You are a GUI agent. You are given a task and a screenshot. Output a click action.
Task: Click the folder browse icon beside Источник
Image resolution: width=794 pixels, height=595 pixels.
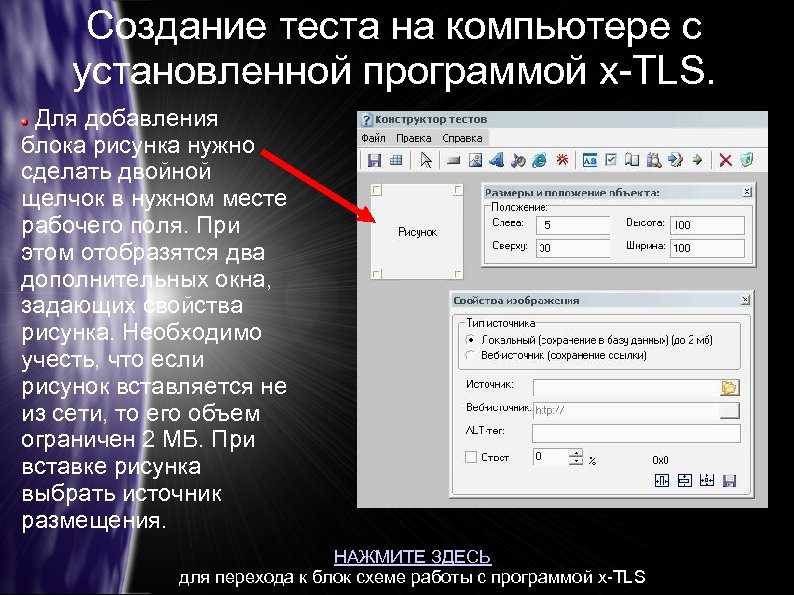730,387
